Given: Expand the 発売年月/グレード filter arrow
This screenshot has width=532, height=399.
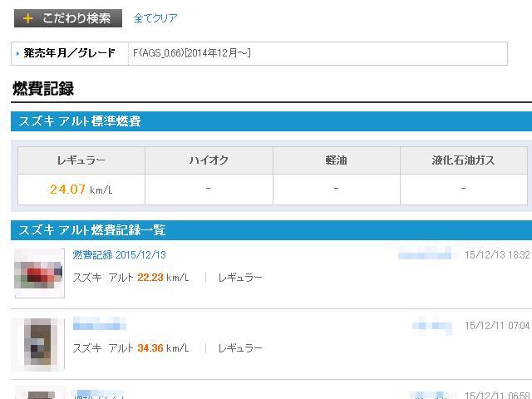Looking at the screenshot, I should pyautogui.click(x=17, y=53).
